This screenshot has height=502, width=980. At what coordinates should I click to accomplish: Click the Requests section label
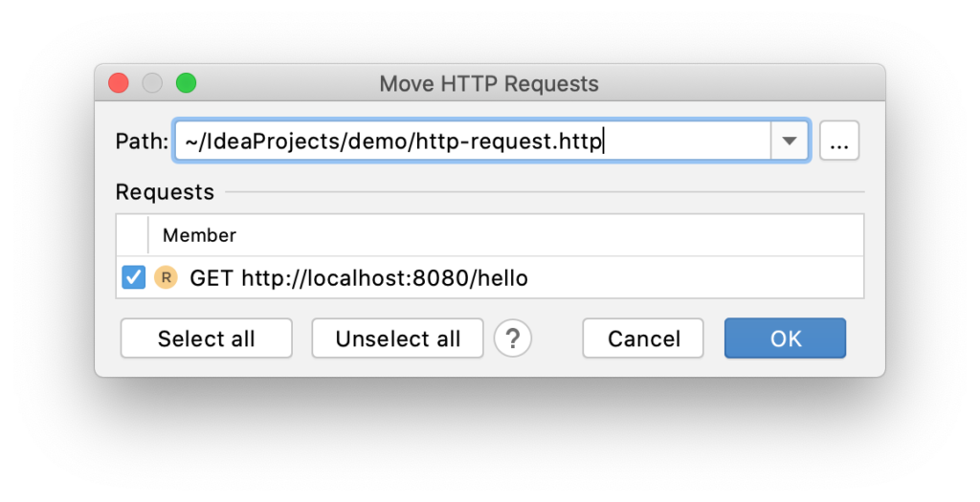click(x=165, y=191)
